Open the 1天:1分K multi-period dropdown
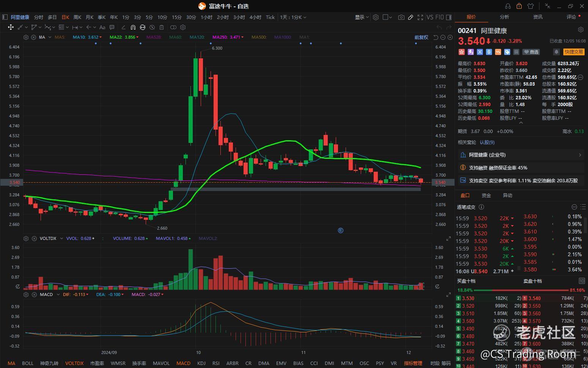588x368 pixels. click(293, 17)
